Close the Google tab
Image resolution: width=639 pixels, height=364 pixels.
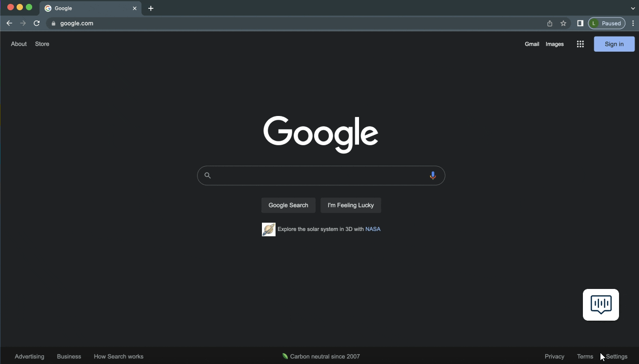pyautogui.click(x=135, y=8)
